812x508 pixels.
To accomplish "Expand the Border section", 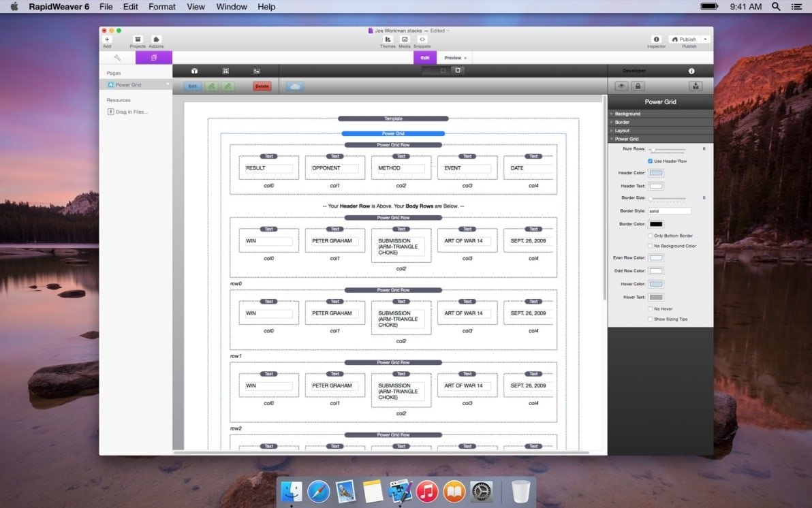I will click(x=660, y=122).
